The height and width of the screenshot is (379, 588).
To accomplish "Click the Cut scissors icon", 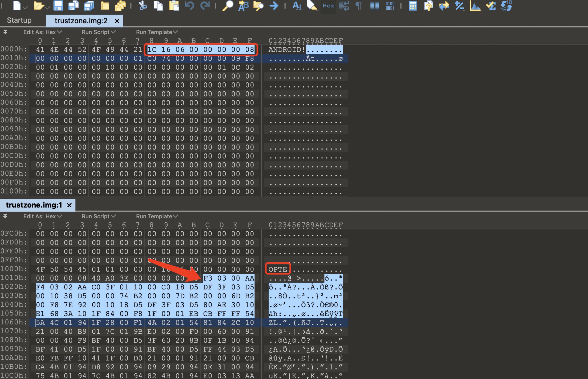I will (x=143, y=5).
